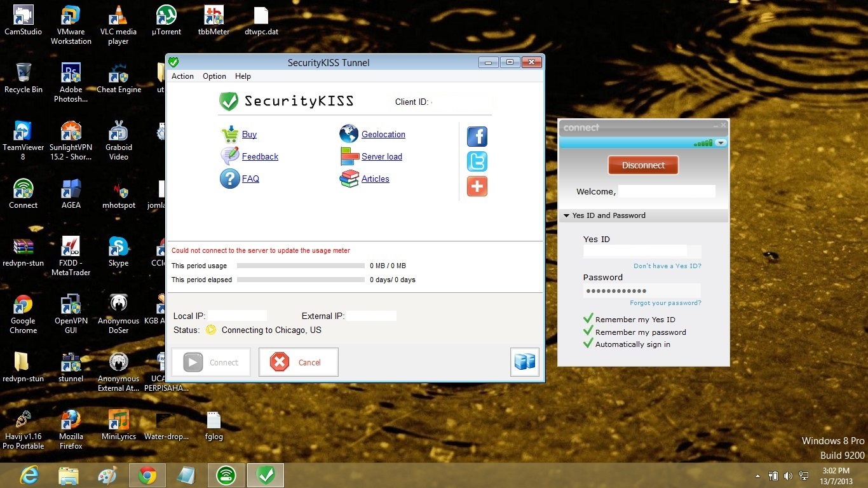Select the VLC media player desktop icon
Screen dimensions: 868x488
click(x=118, y=25)
